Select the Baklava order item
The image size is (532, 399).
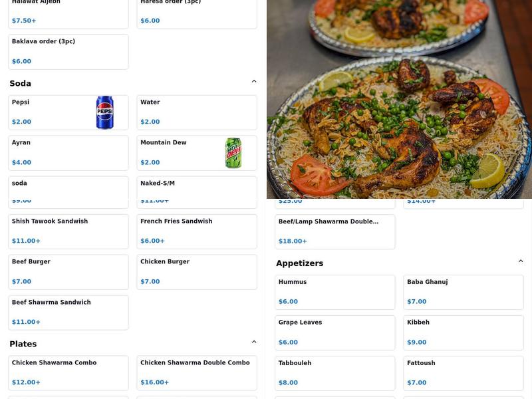coord(68,52)
